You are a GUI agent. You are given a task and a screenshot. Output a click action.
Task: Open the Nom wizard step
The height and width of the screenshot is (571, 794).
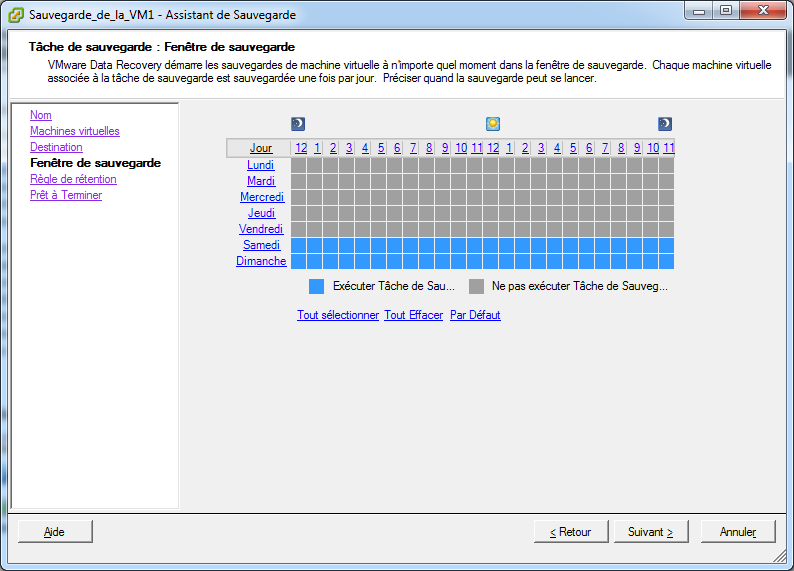pyautogui.click(x=41, y=115)
